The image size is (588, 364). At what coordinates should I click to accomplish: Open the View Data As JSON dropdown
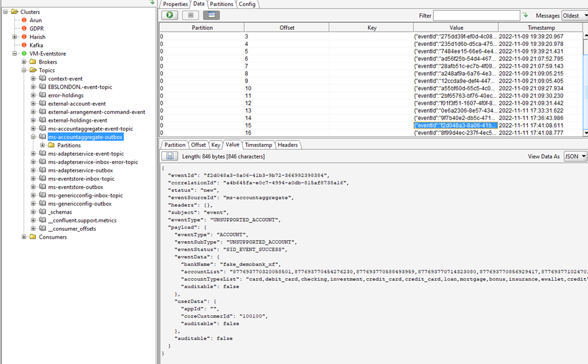pyautogui.click(x=575, y=156)
